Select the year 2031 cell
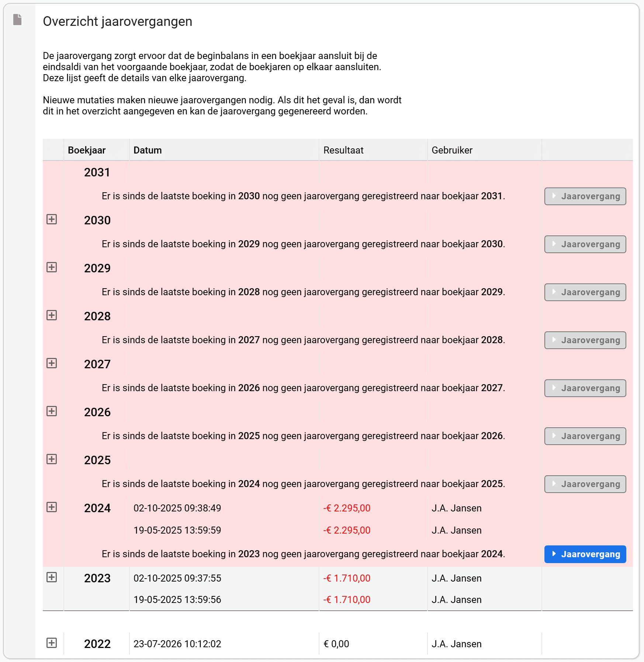Screen dimensions: 644x662 pos(97,172)
